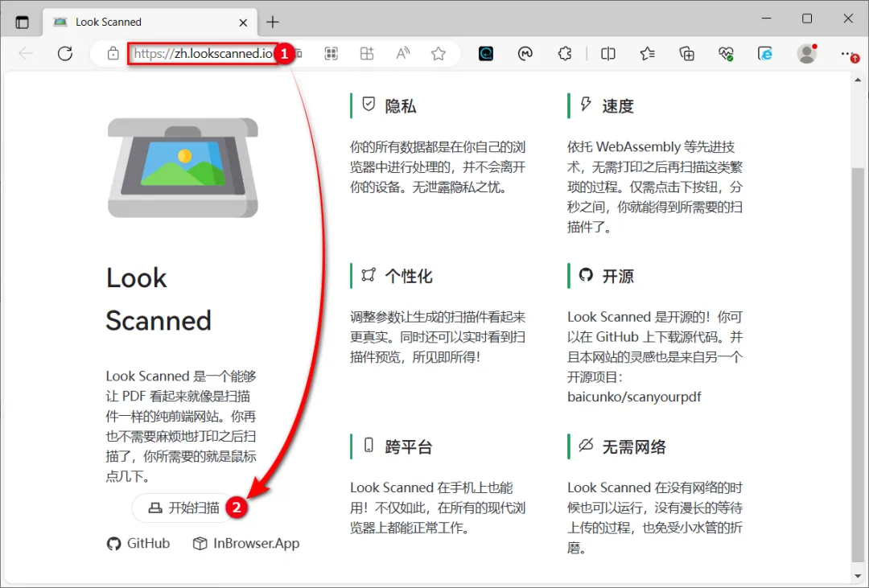Add this page to favorites star
This screenshot has width=869, height=588.
tap(439, 54)
